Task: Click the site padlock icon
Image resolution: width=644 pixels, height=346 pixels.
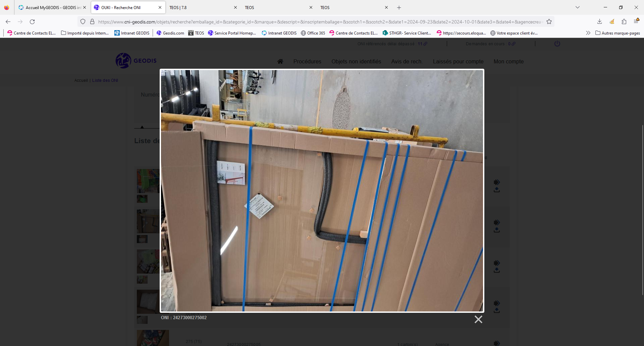Action: tap(92, 22)
